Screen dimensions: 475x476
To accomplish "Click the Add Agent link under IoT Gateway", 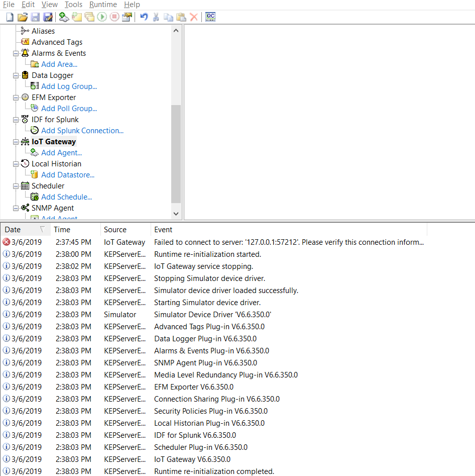I will [61, 152].
